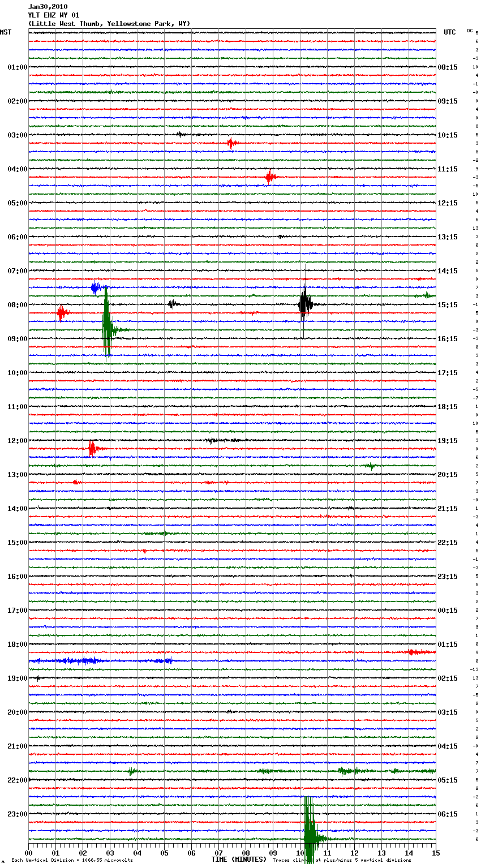Click the DC column header
The image size is (481, 868).
click(470, 30)
